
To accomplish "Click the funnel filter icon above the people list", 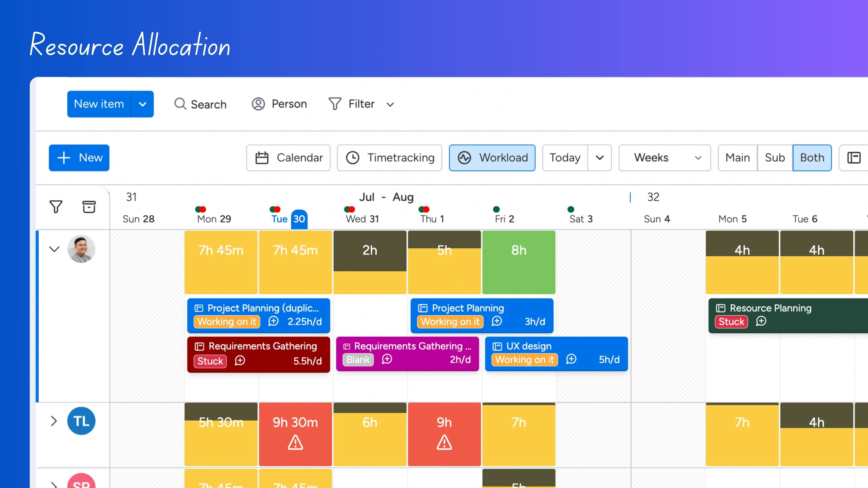I will coord(56,206).
